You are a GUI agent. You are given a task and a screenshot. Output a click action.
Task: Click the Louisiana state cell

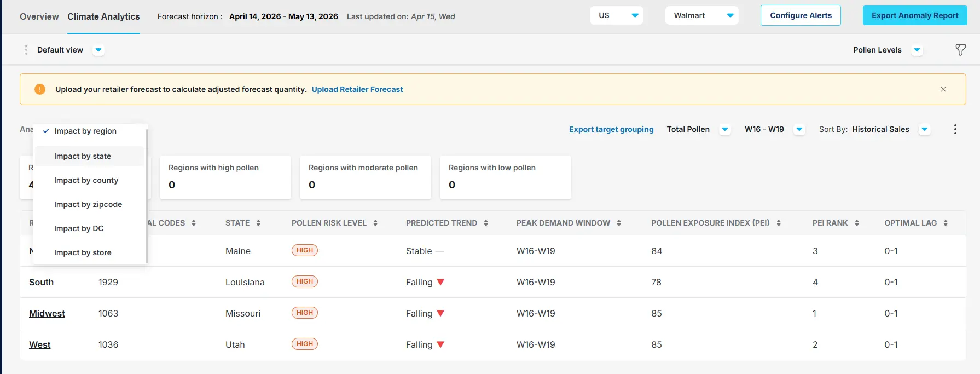[x=245, y=282]
